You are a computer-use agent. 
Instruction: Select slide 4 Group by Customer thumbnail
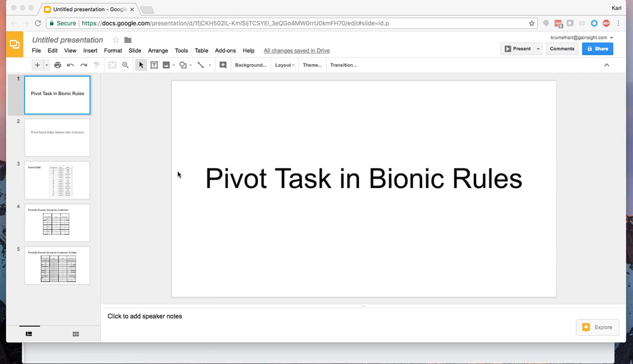(57, 223)
